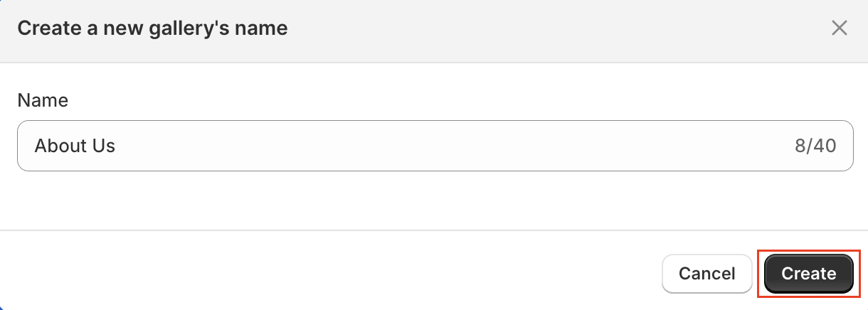The width and height of the screenshot is (868, 310).
Task: Close the gallery name dialog
Action: tap(840, 28)
